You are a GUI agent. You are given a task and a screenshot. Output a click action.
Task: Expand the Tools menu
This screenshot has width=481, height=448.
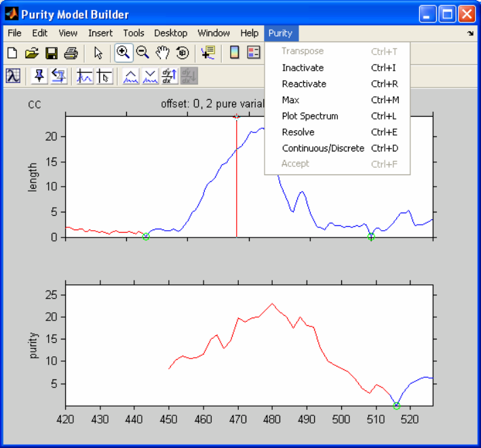click(134, 33)
